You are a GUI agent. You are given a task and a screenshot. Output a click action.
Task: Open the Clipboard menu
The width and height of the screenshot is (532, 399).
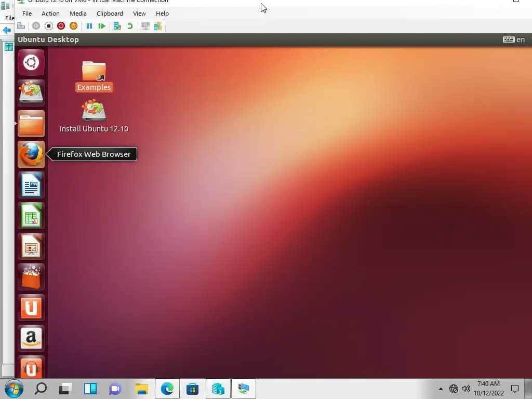click(110, 14)
